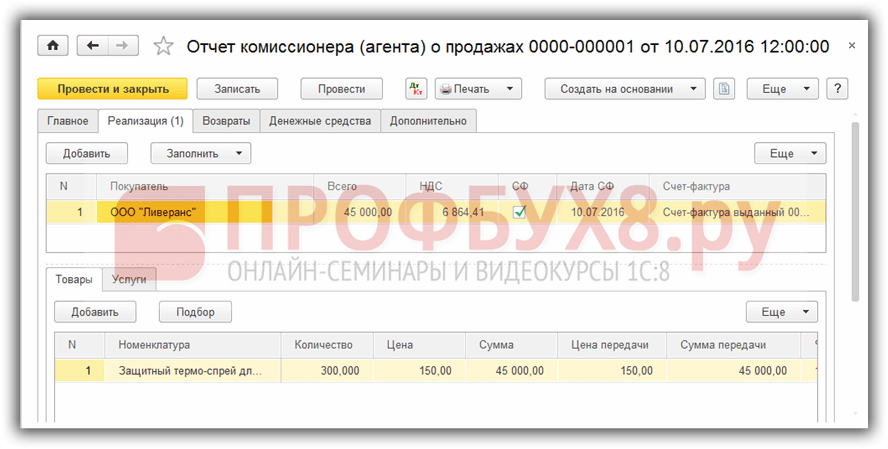Navigate forward with the right arrow
The height and width of the screenshot is (449, 888).
[x=122, y=46]
